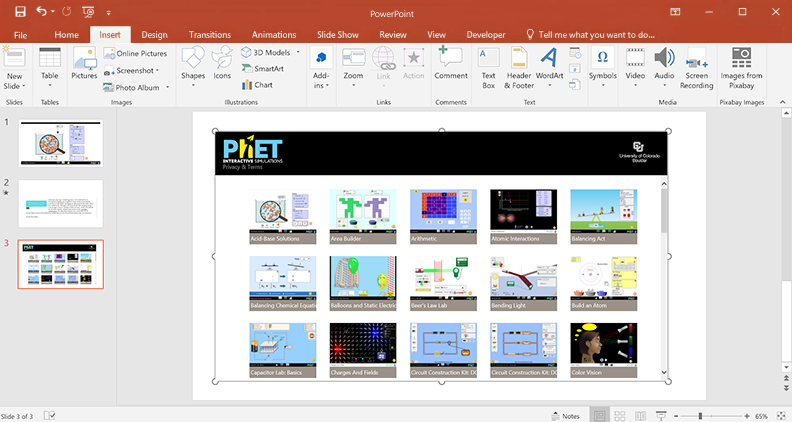
Task: Click the zoom out minus button
Action: (676, 416)
